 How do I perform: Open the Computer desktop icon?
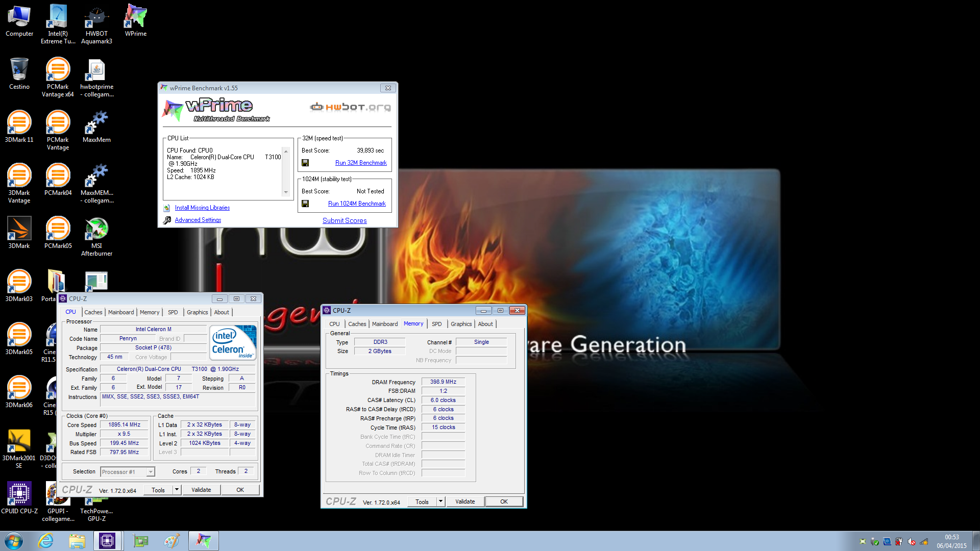19,21
